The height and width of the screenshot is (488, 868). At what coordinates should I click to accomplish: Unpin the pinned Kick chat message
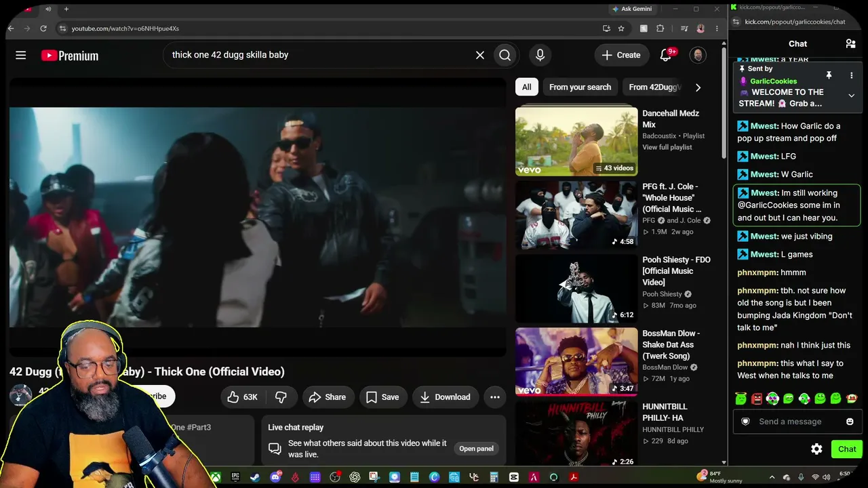click(829, 75)
